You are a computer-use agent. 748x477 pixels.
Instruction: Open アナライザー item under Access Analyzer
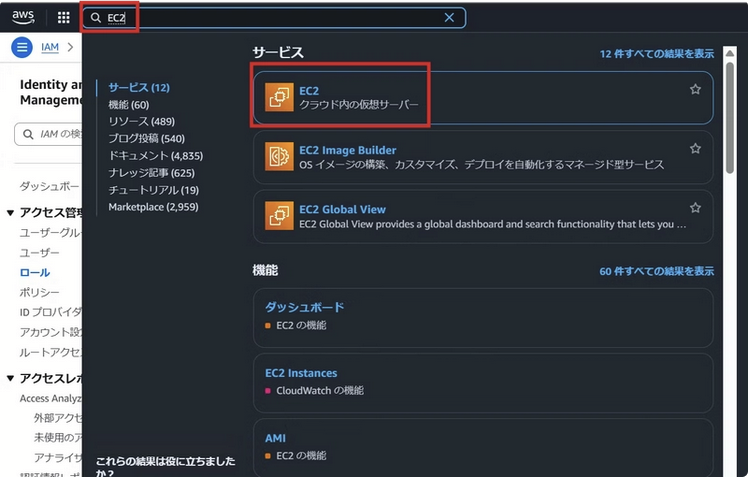58,458
